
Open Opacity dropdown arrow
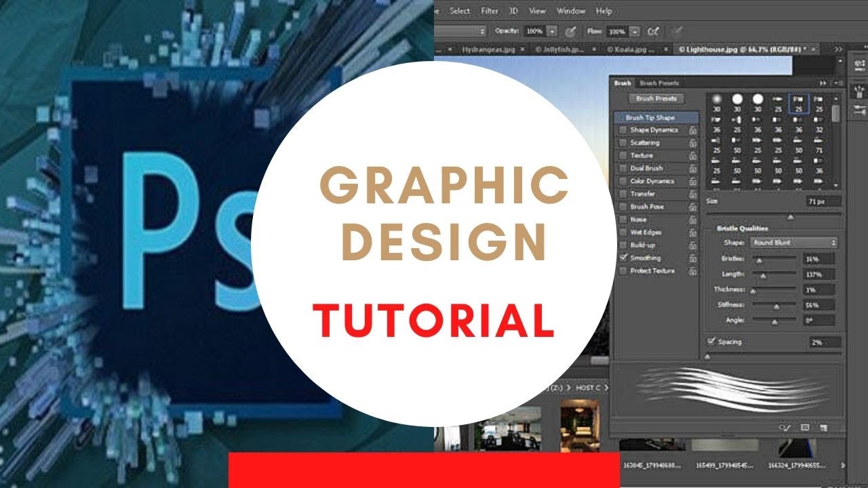pos(552,31)
